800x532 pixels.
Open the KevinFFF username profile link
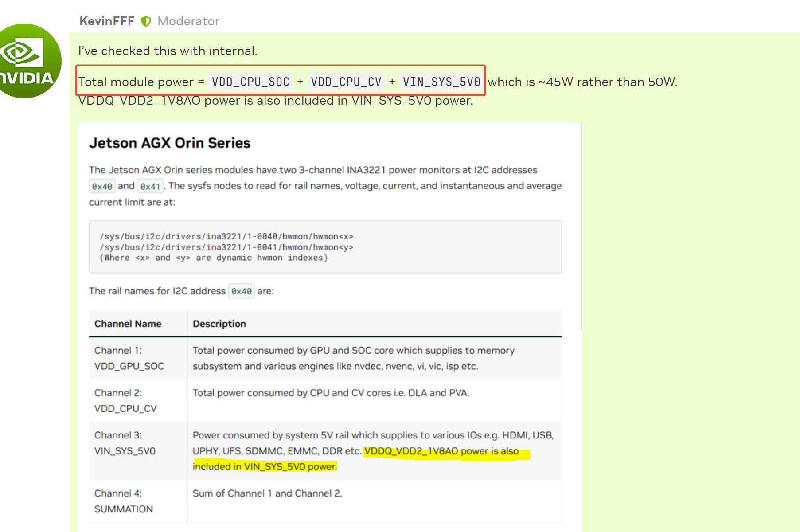(x=107, y=21)
